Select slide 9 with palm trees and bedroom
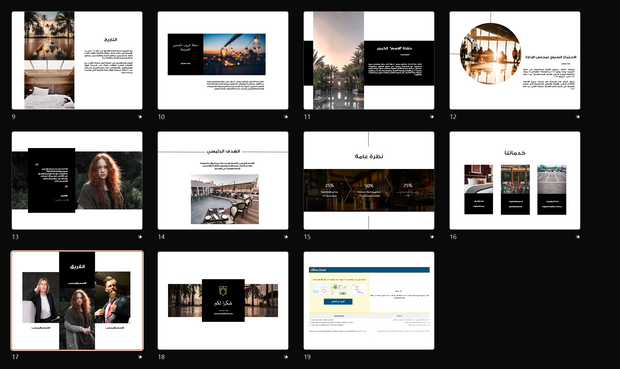Screen dimensions: 620x369 [x=77, y=60]
